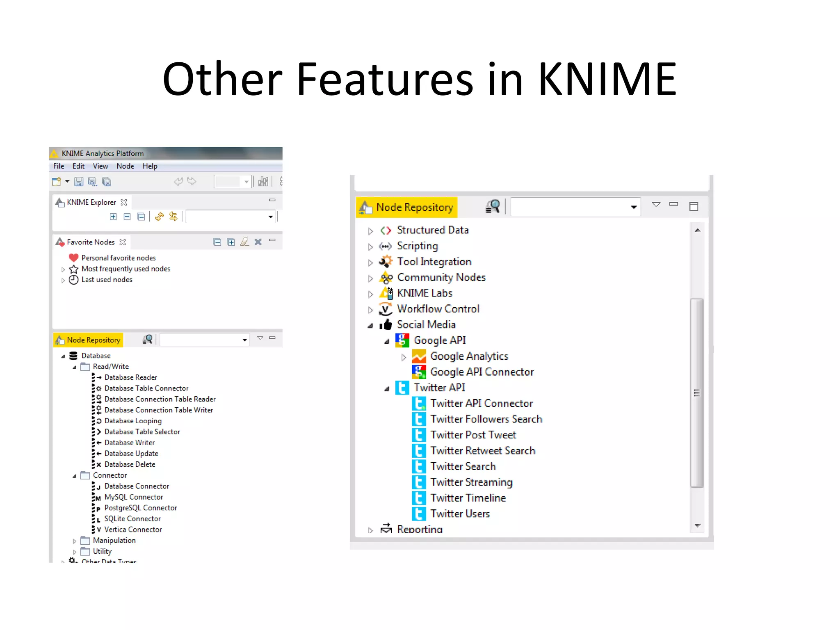This screenshot has width=840, height=630.
Task: Click the Save toolbar icon
Action: pyautogui.click(x=79, y=181)
